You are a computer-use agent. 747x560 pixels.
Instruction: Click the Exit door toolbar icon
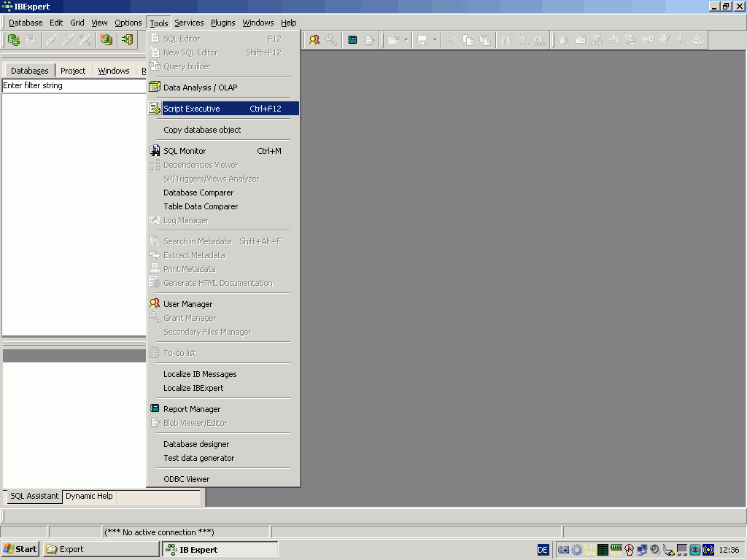(127, 40)
